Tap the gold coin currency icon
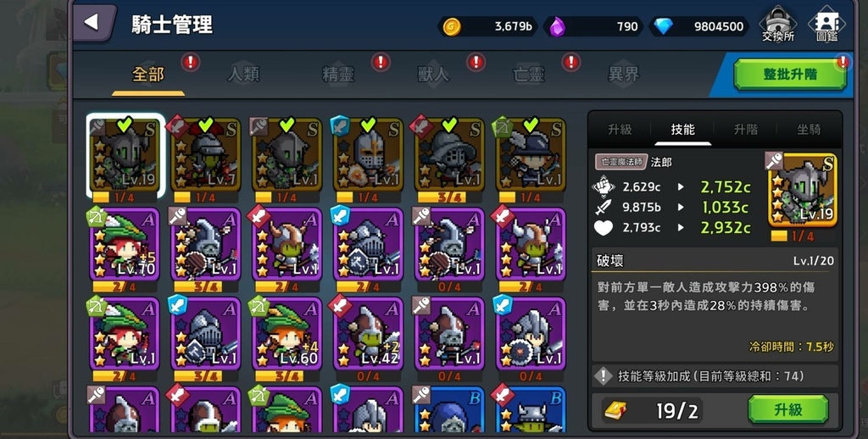Screen dimensions: 868x439 click(x=452, y=26)
